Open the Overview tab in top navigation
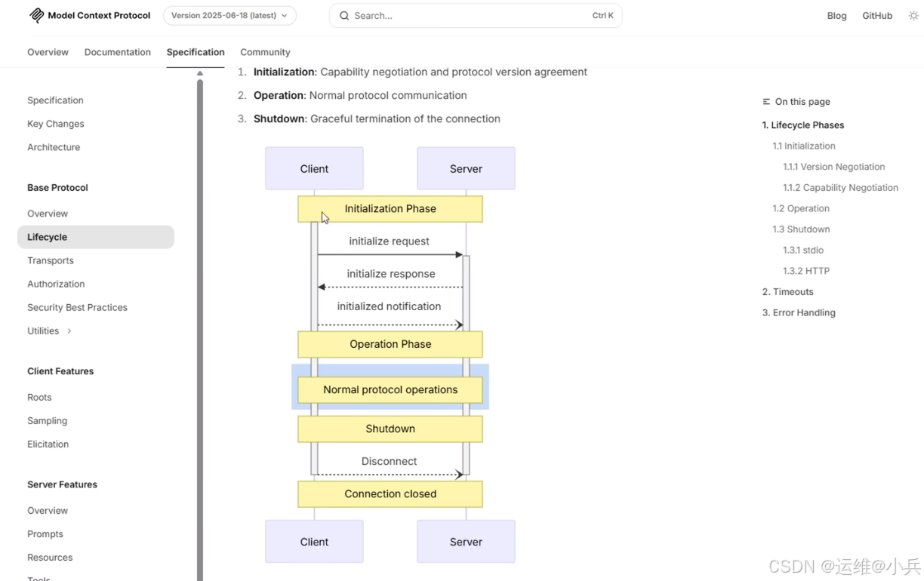Viewport: 924px width, 581px height. coord(48,52)
